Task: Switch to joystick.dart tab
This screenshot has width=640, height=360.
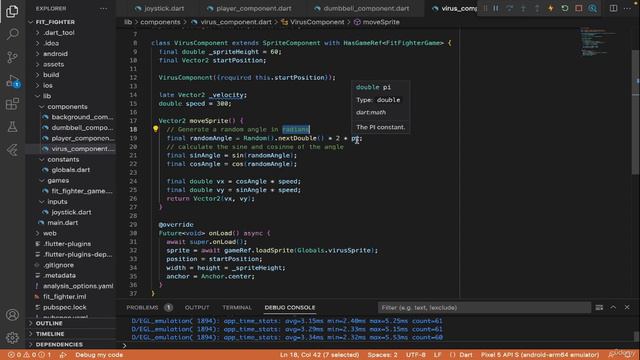Action: coord(160,8)
